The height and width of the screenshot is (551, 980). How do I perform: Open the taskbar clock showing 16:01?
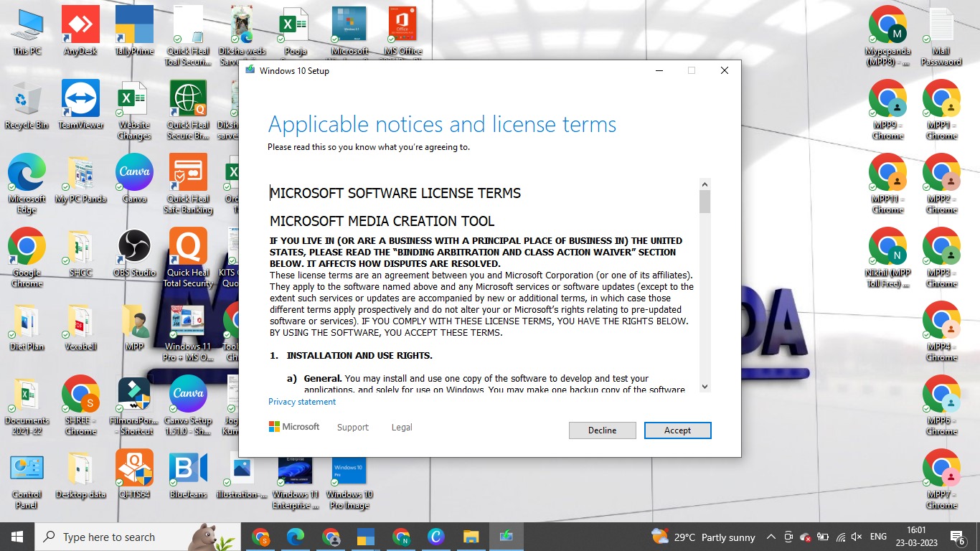click(x=917, y=537)
